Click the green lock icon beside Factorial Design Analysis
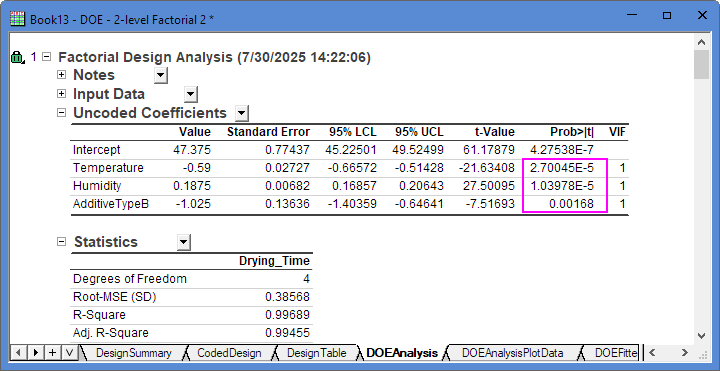720x371 pixels. pyautogui.click(x=17, y=58)
